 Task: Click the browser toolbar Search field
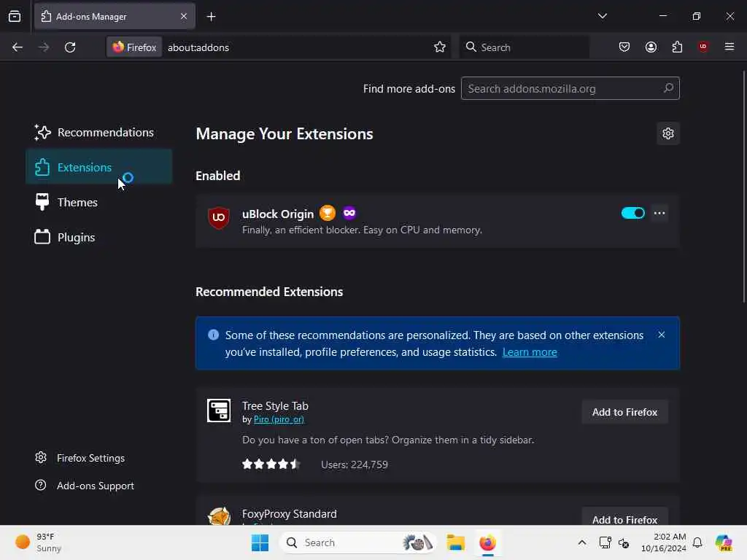(x=524, y=47)
